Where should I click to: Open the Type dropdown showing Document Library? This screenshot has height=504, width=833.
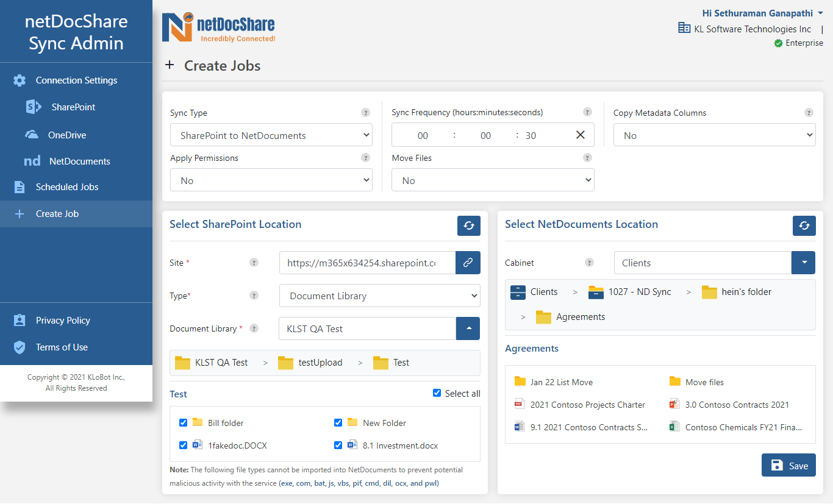(380, 296)
